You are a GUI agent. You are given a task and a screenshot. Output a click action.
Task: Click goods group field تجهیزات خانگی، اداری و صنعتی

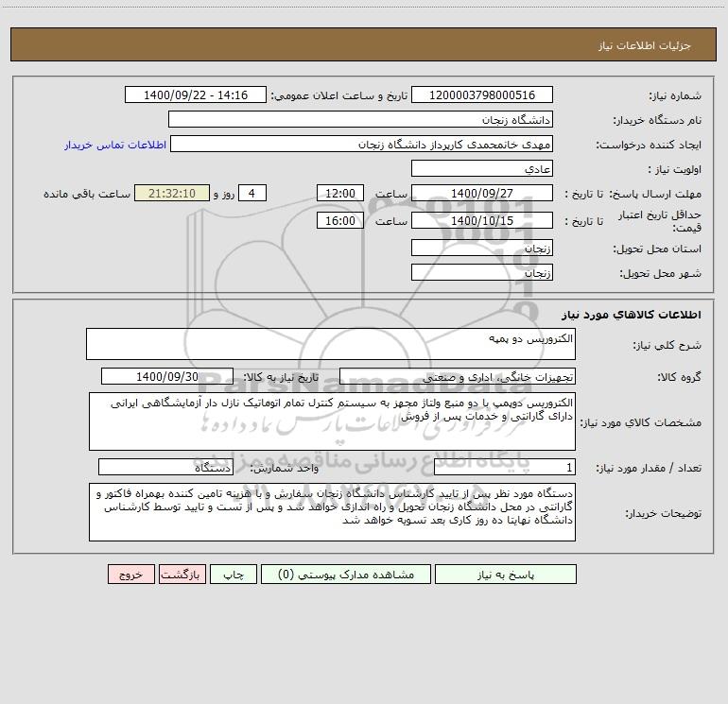tap(458, 376)
